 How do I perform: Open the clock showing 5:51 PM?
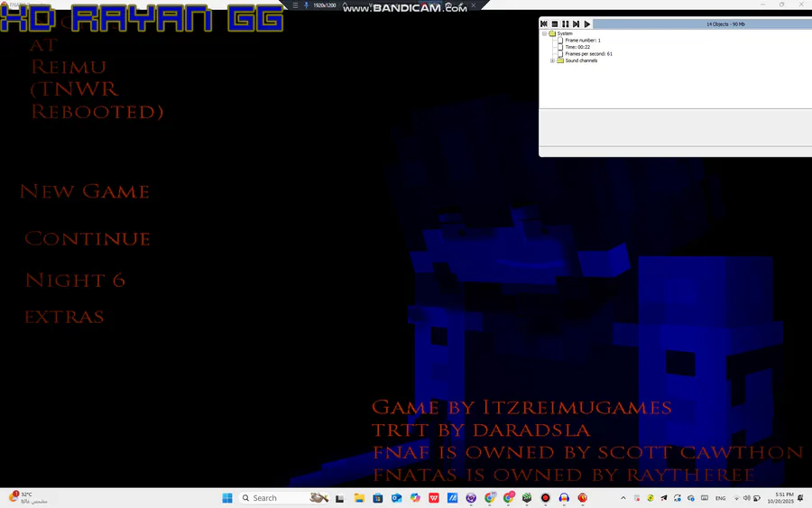(780, 498)
